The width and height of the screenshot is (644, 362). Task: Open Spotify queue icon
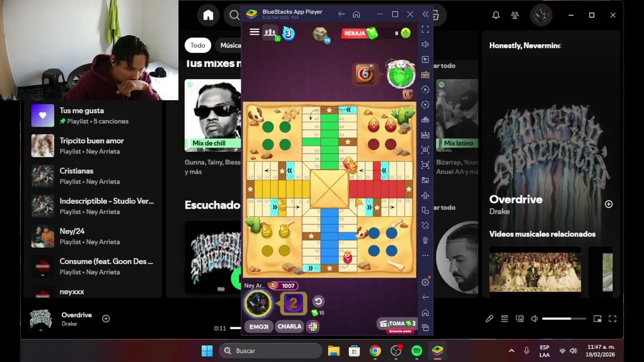(x=504, y=319)
